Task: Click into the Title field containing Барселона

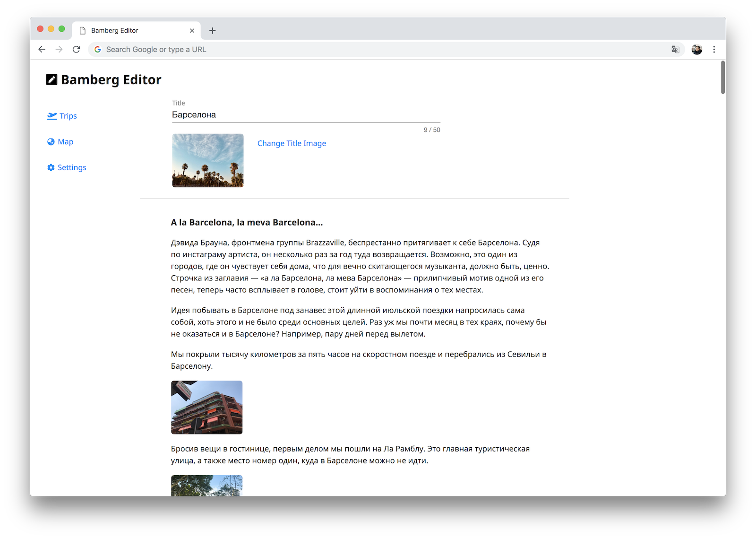Action: click(x=305, y=115)
